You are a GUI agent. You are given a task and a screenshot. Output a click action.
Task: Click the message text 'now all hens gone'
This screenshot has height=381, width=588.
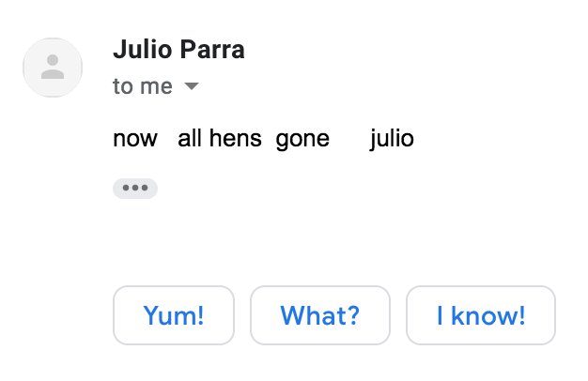(222, 139)
